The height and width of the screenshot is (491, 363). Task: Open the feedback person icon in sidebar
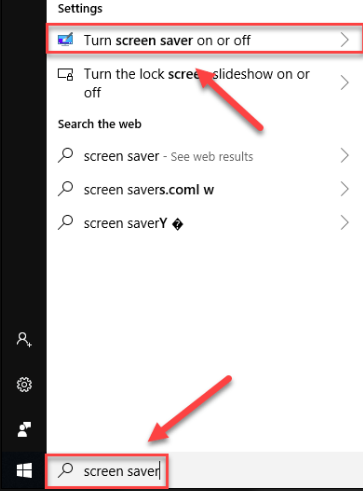click(x=24, y=429)
